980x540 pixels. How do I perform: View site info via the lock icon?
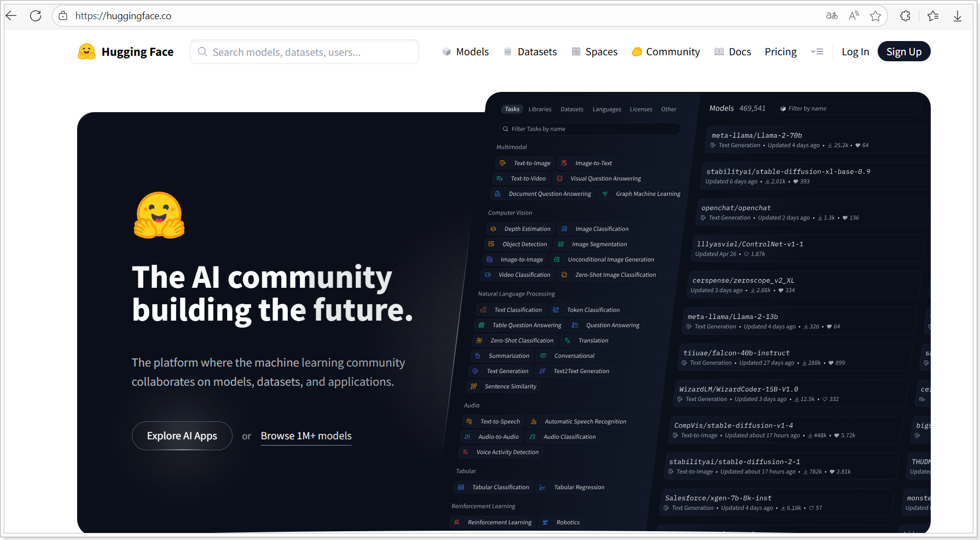pyautogui.click(x=63, y=16)
